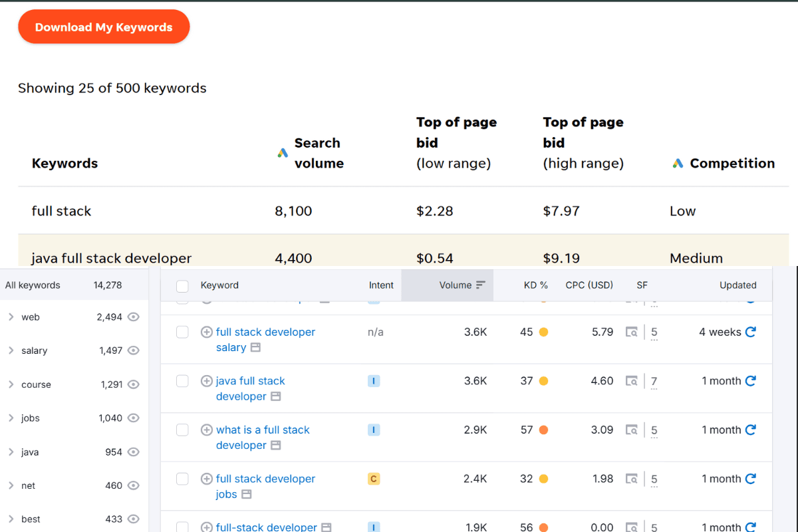Click the 'java full stack developer' highlighted upper row

(404, 250)
